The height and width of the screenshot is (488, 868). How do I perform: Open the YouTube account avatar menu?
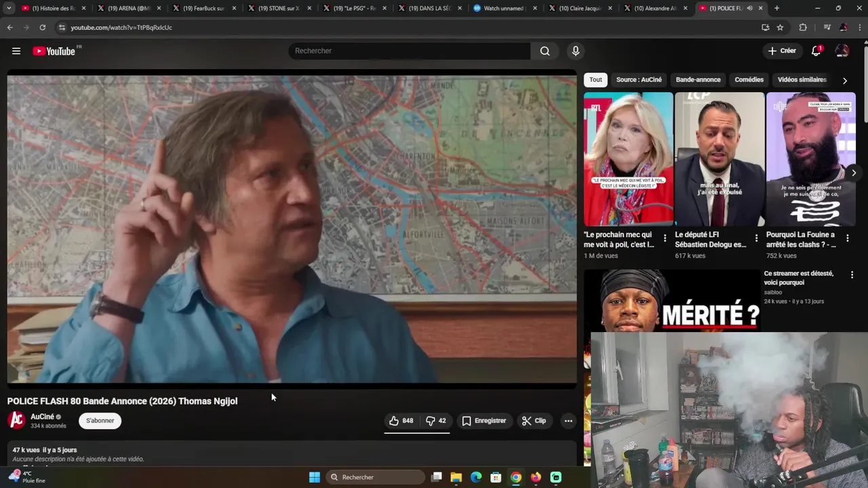pos(842,51)
